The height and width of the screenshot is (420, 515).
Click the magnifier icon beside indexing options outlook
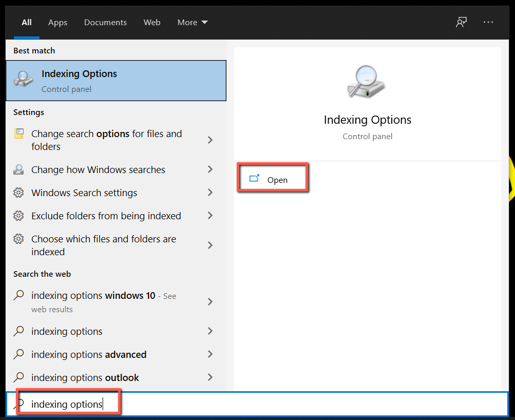point(18,377)
